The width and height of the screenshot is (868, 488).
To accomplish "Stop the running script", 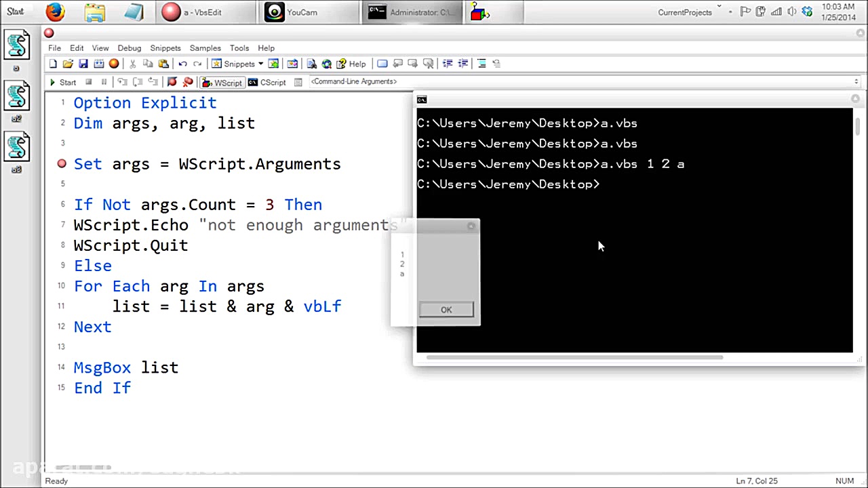I will [x=88, y=82].
